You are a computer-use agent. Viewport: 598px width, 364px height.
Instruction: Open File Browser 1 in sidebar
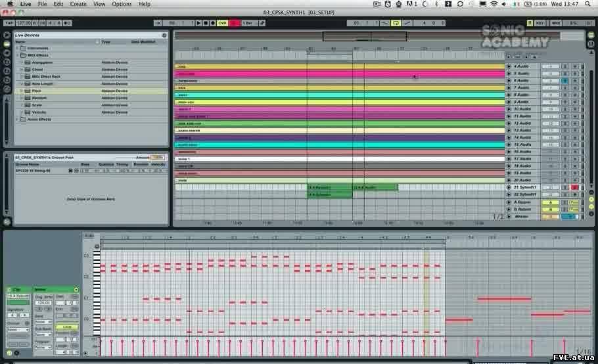coord(7,62)
